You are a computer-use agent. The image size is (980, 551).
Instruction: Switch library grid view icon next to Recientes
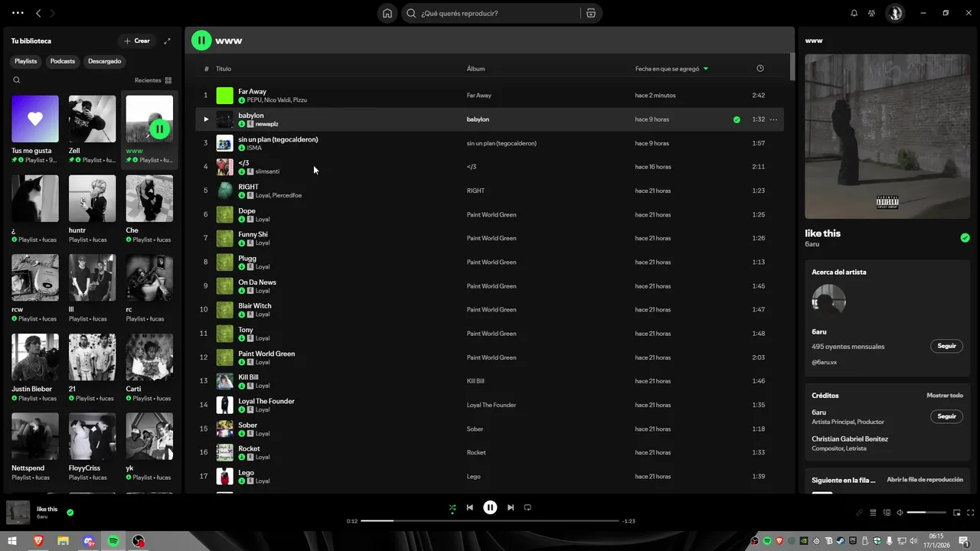pyautogui.click(x=168, y=80)
